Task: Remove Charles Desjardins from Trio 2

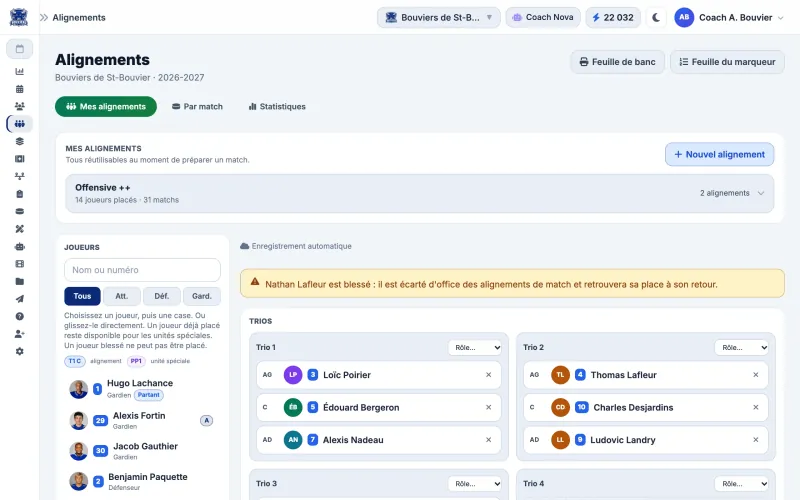Action: coord(756,407)
